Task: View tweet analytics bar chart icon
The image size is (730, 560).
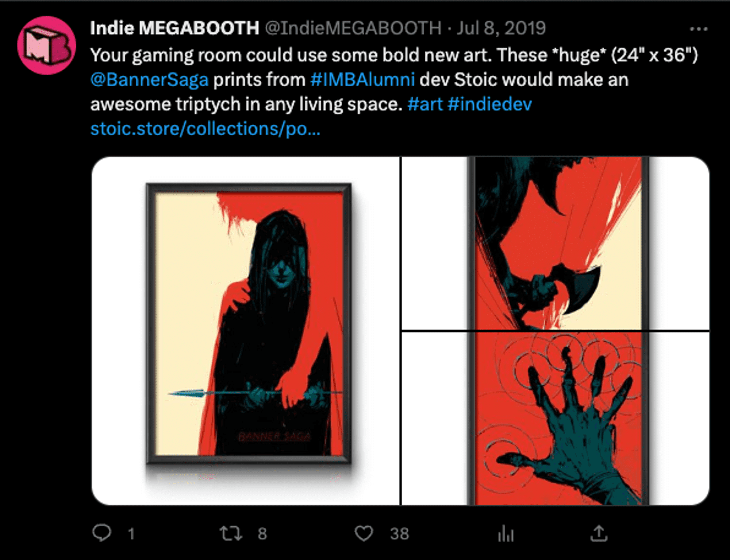Action: (506, 533)
